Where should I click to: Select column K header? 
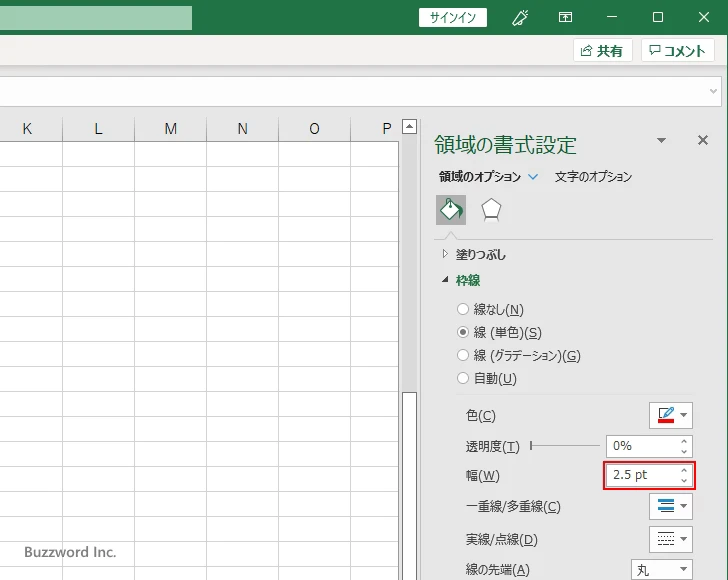[x=27, y=129]
